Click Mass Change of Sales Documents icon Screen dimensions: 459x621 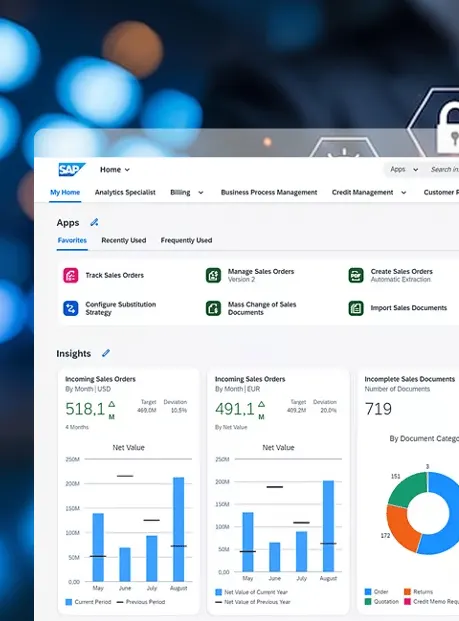[213, 308]
